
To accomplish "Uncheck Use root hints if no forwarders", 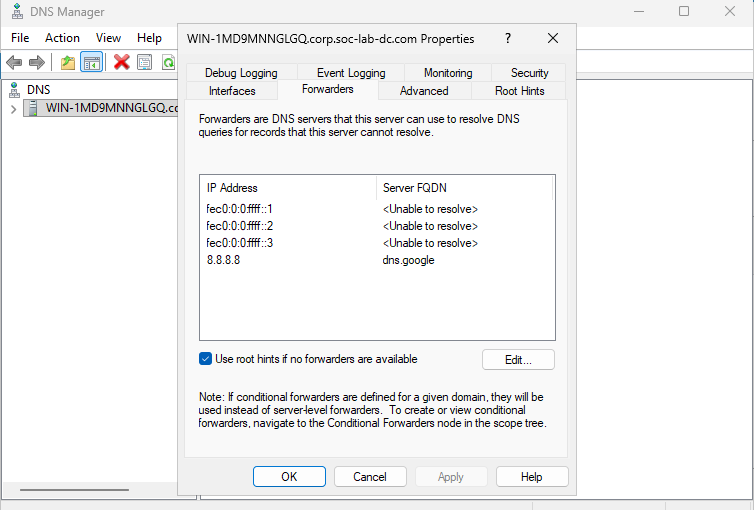I will [205, 359].
